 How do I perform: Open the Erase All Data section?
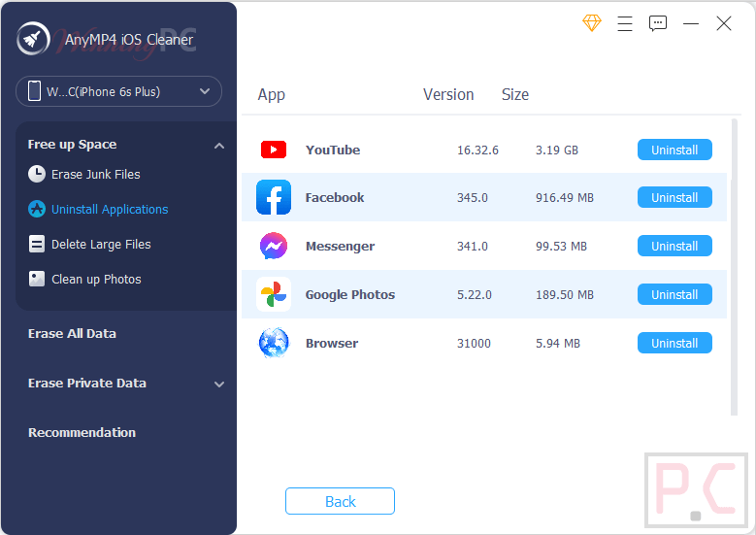click(73, 333)
